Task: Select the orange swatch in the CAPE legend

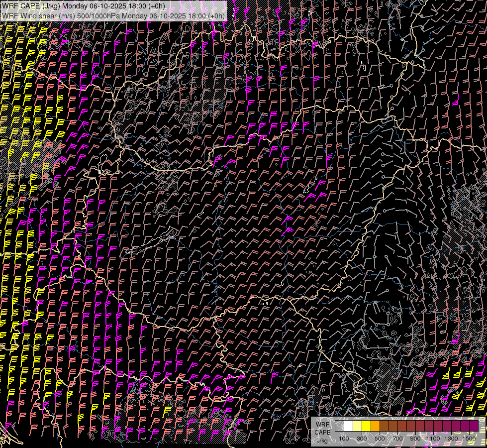Action: [375, 426]
